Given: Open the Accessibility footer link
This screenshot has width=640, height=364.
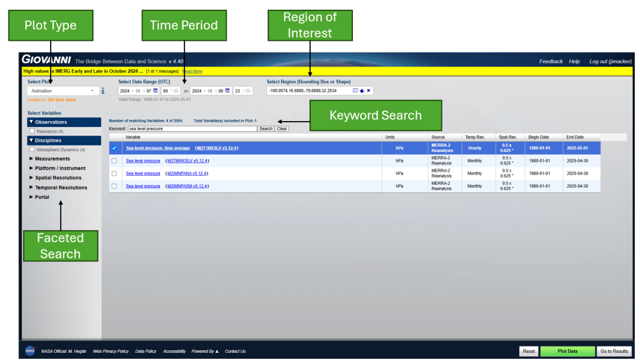Looking at the screenshot, I should 174,351.
